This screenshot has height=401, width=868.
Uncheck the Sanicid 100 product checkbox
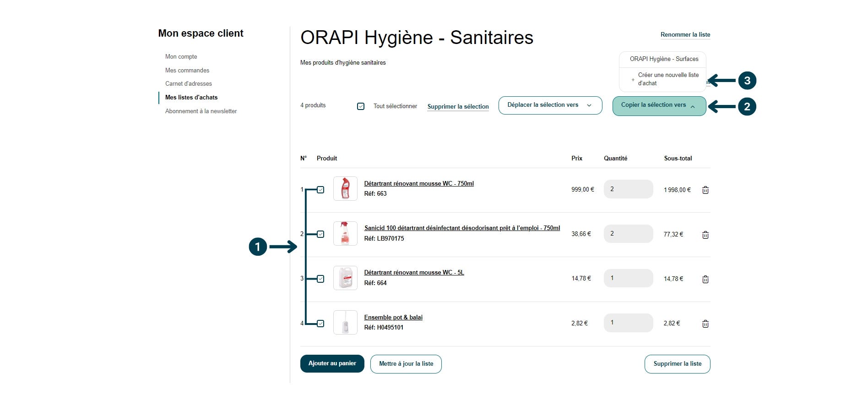coord(320,234)
